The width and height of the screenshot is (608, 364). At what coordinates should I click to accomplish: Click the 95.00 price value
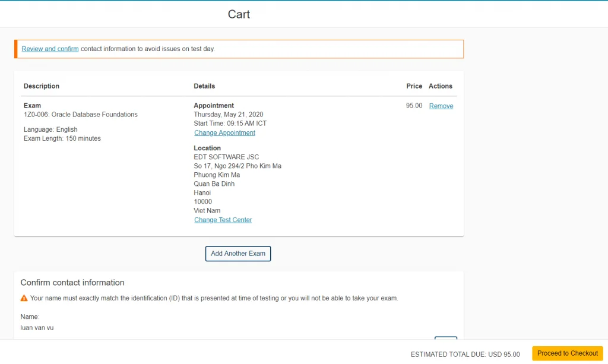[414, 106]
